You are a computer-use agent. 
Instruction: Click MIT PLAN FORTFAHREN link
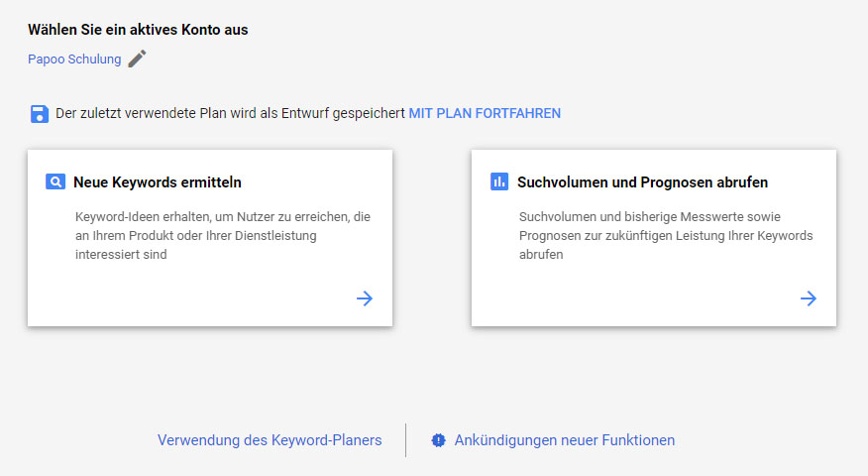tap(485, 114)
